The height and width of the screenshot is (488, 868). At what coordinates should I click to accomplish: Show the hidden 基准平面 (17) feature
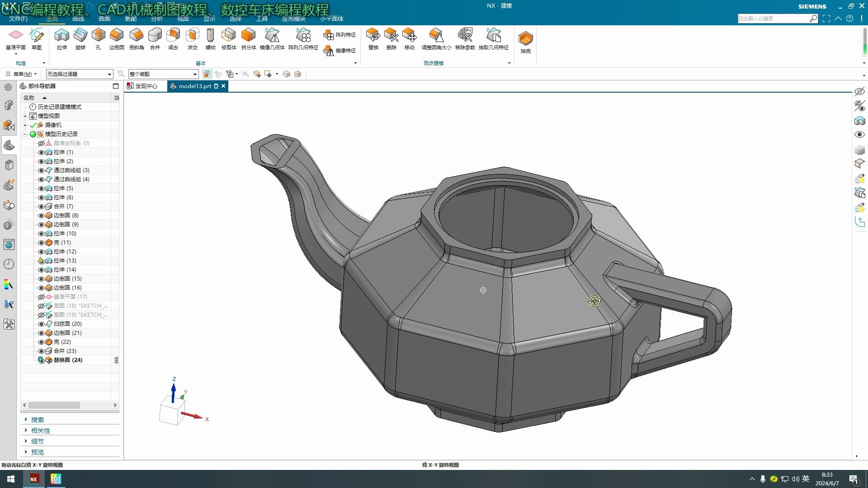[41, 297]
